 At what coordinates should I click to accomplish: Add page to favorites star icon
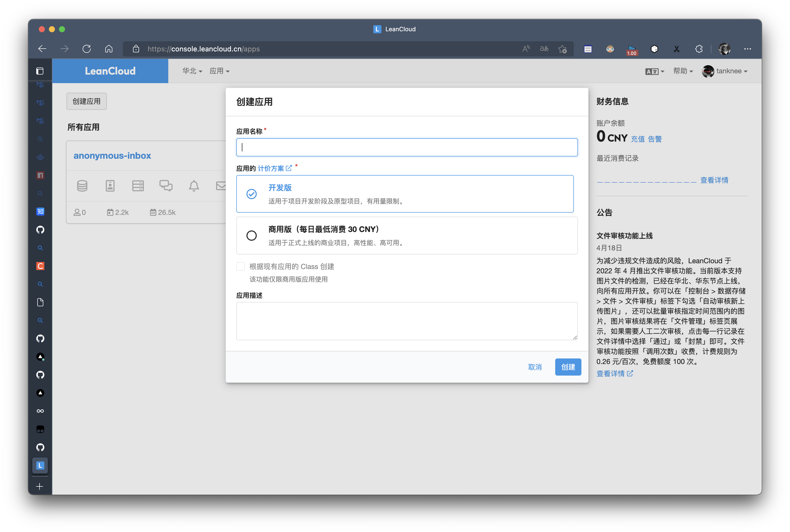(562, 49)
